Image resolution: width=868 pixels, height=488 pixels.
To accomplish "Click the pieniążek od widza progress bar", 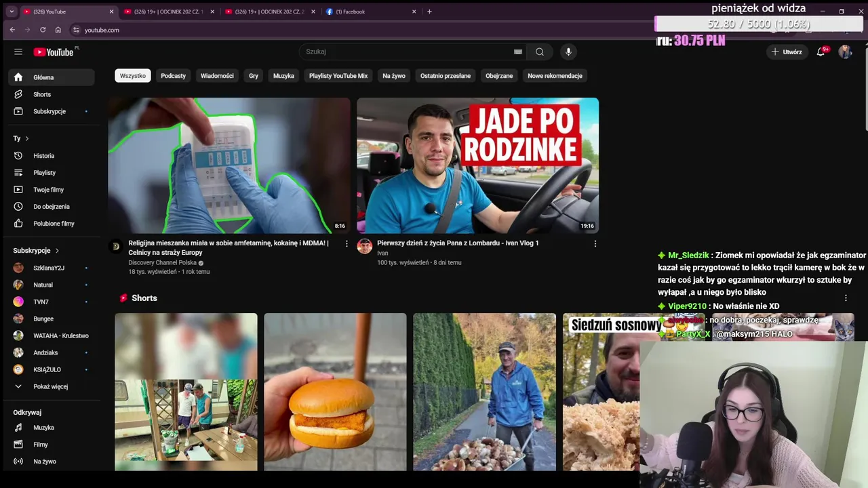I will coord(758,24).
